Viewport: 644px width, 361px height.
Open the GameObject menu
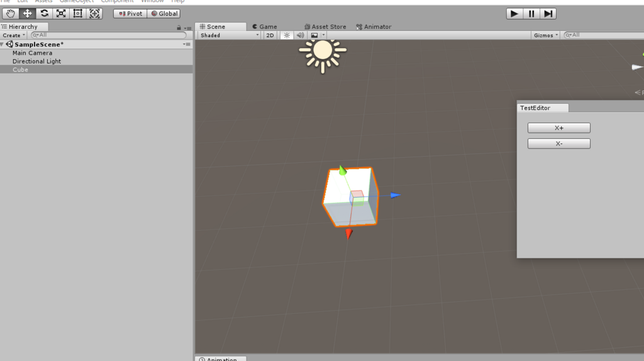77,1
